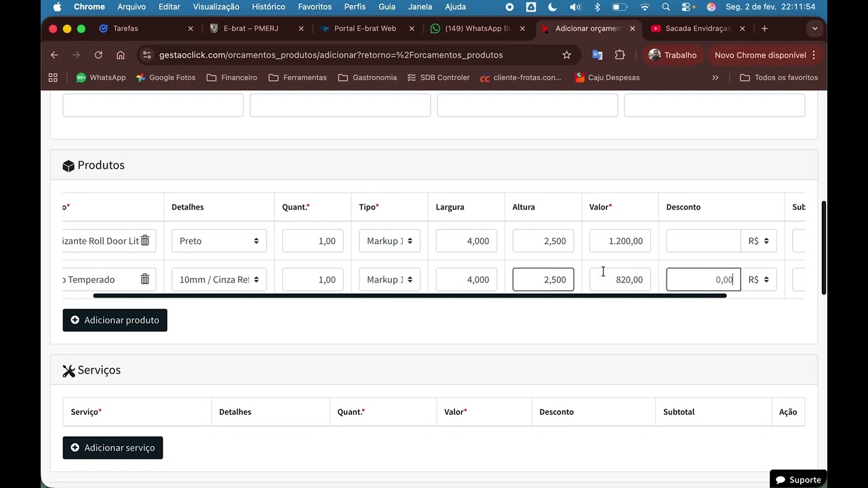Open cliente-frotas bookmark

tap(521, 77)
